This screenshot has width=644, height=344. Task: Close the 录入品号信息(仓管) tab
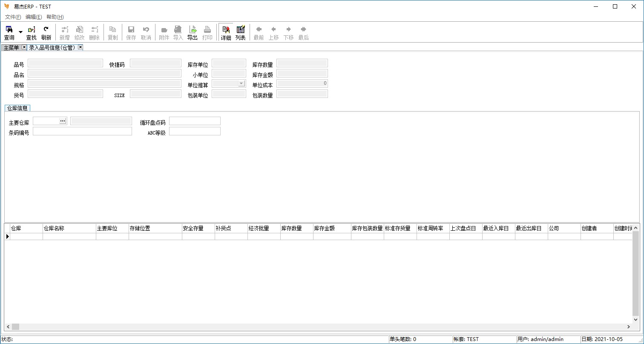coord(80,47)
